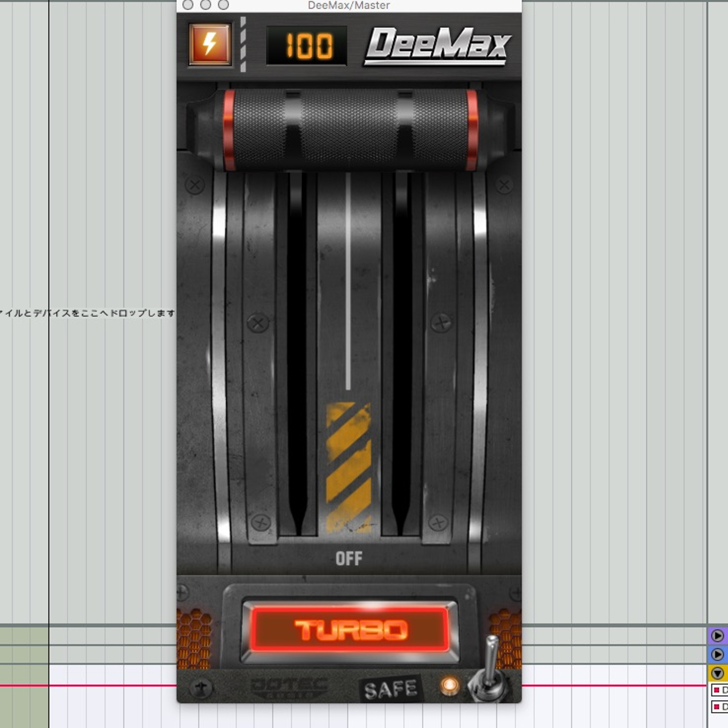Toggle the glowing TURBO button
The image size is (728, 728).
click(350, 630)
